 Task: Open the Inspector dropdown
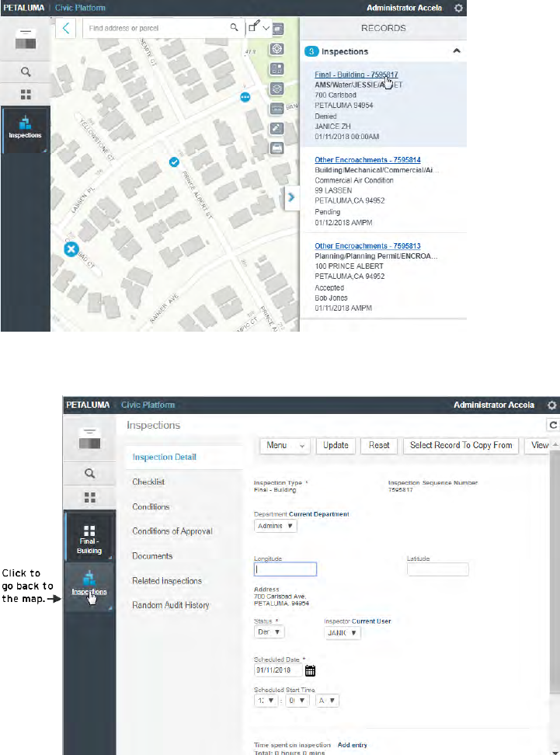(x=343, y=633)
